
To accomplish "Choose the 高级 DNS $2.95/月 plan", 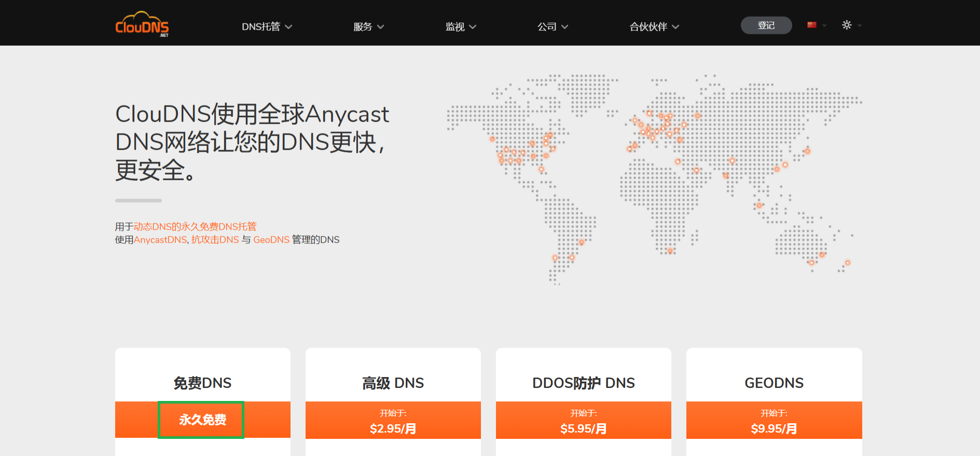I will (x=393, y=421).
